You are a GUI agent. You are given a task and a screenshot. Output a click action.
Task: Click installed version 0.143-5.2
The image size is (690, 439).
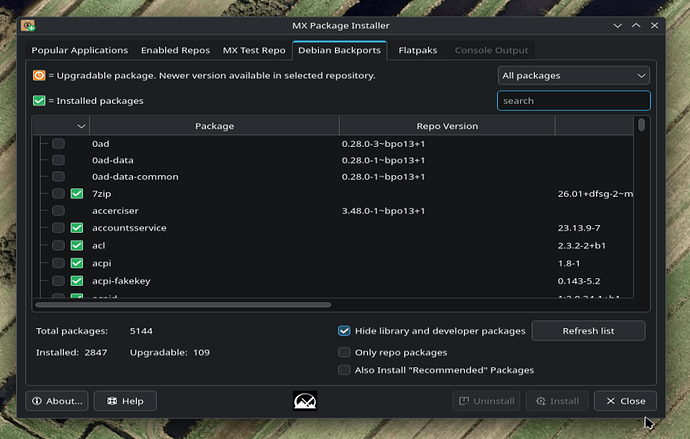pyautogui.click(x=579, y=281)
